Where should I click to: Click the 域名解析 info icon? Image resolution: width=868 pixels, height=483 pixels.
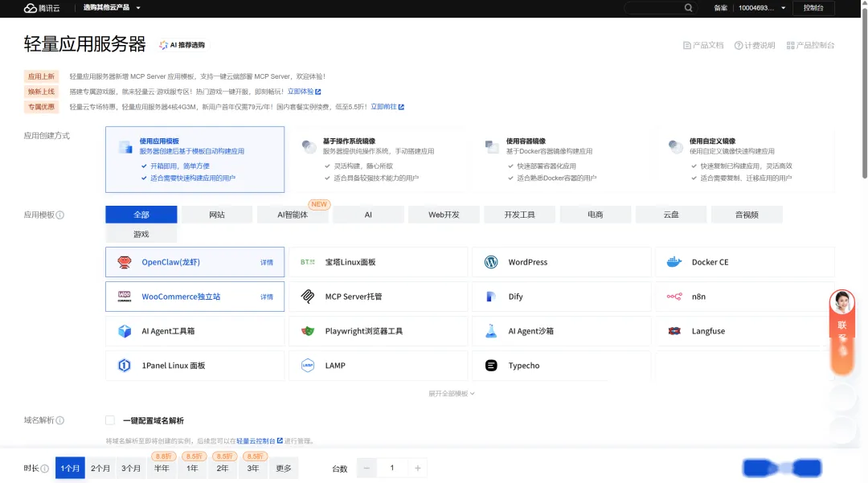59,420
